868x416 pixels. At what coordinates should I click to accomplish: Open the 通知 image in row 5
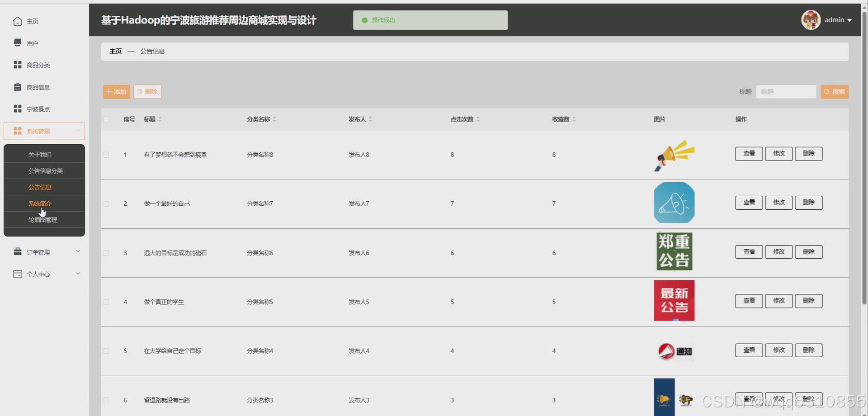coord(675,351)
